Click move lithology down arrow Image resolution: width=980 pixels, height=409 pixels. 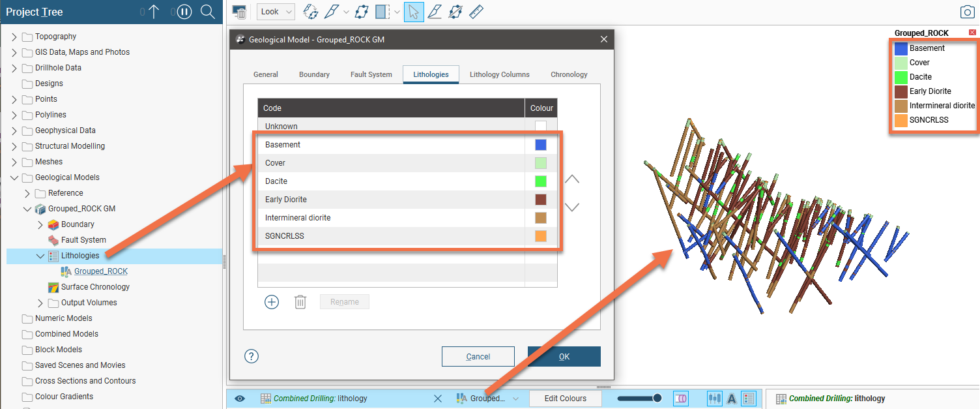(571, 207)
